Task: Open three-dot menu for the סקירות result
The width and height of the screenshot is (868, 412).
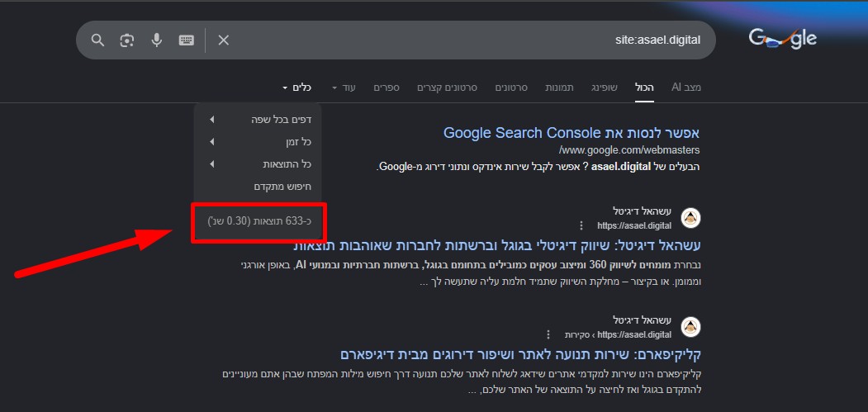Action: (548, 334)
